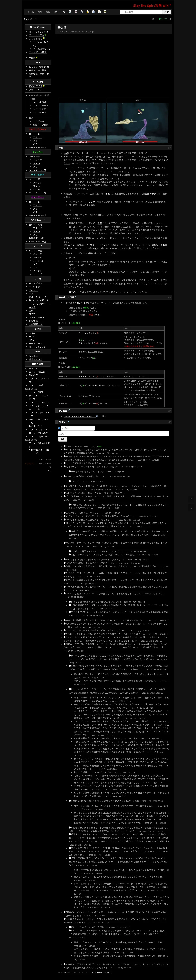Select the radio button for おもんな comment
The image size is (196, 980).
[x=65, y=446]
